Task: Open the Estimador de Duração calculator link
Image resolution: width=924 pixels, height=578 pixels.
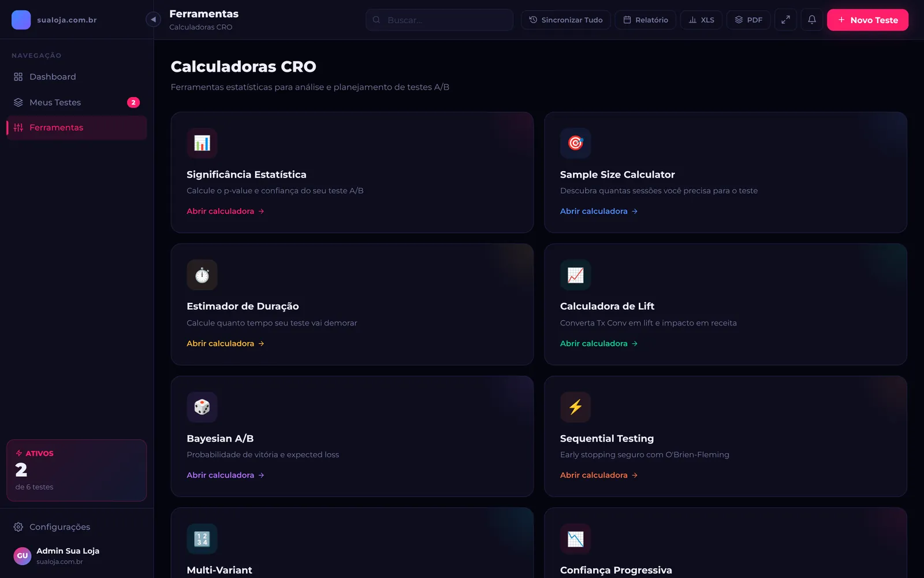Action: click(225, 343)
